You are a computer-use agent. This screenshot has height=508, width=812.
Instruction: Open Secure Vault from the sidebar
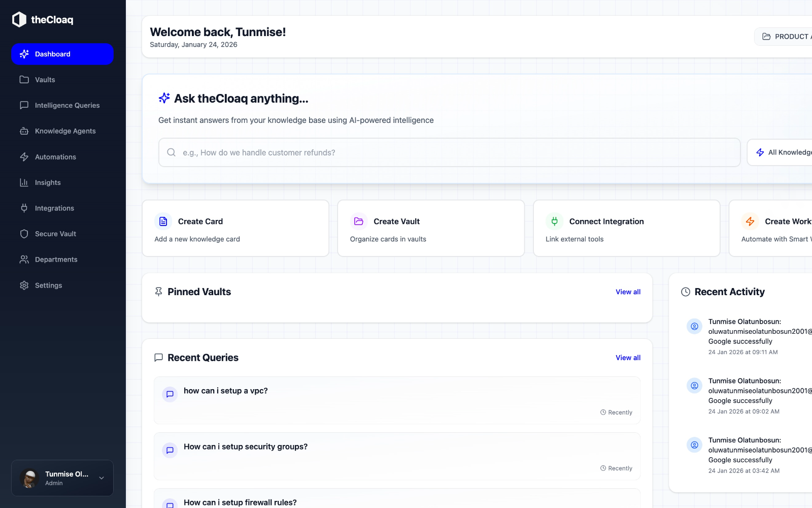62,234
